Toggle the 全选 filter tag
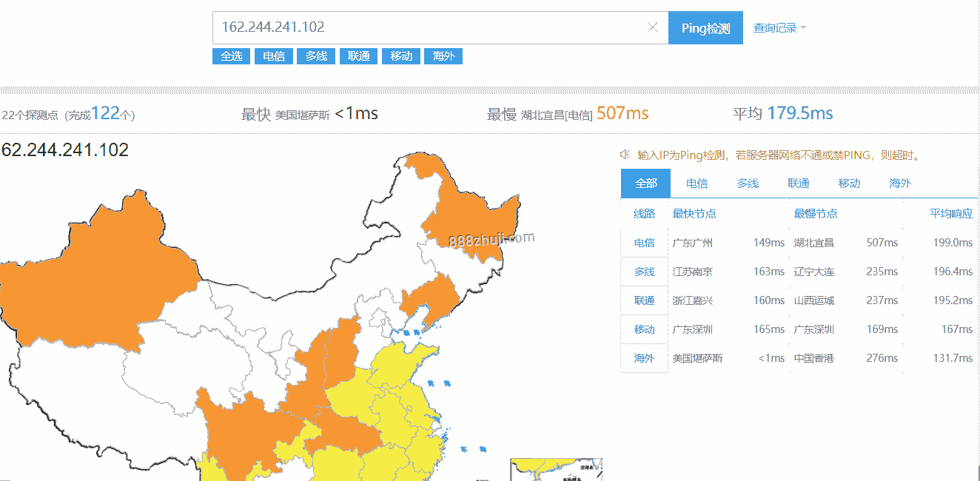The height and width of the screenshot is (481, 980). pos(231,56)
